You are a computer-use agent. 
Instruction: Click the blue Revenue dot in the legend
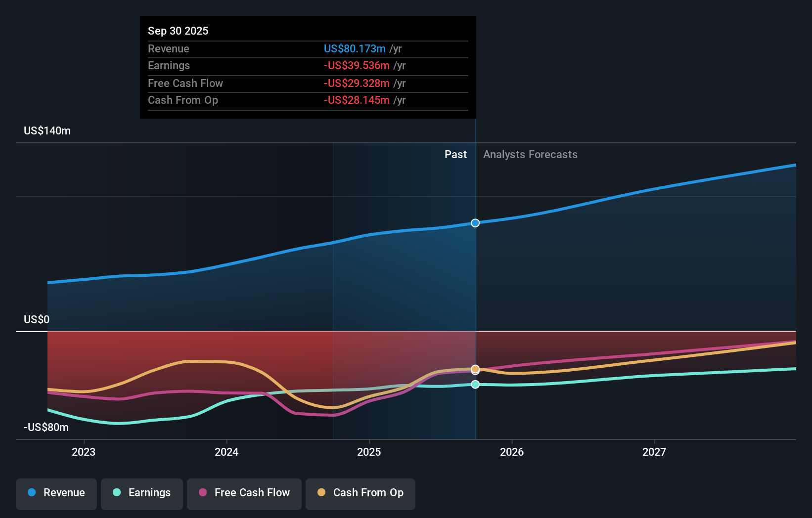tap(32, 493)
